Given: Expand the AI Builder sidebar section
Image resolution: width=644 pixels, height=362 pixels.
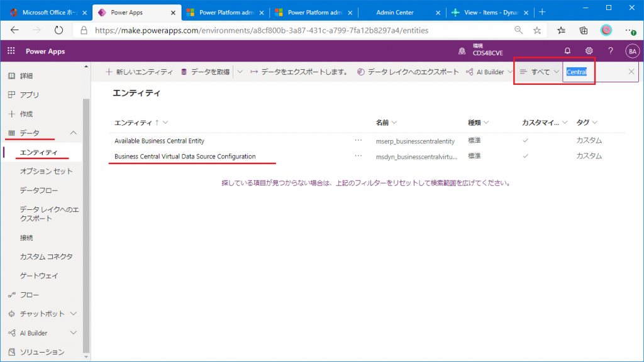Looking at the screenshot, I should pos(74,333).
